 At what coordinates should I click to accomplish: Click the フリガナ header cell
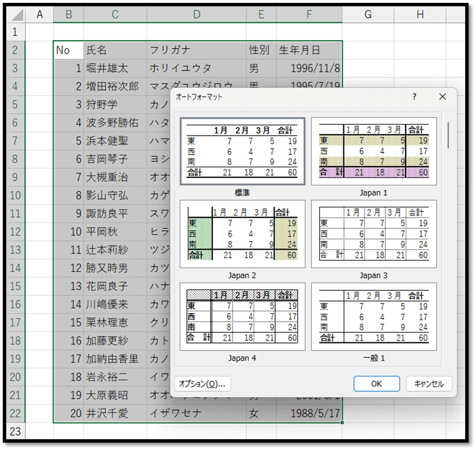click(x=197, y=50)
